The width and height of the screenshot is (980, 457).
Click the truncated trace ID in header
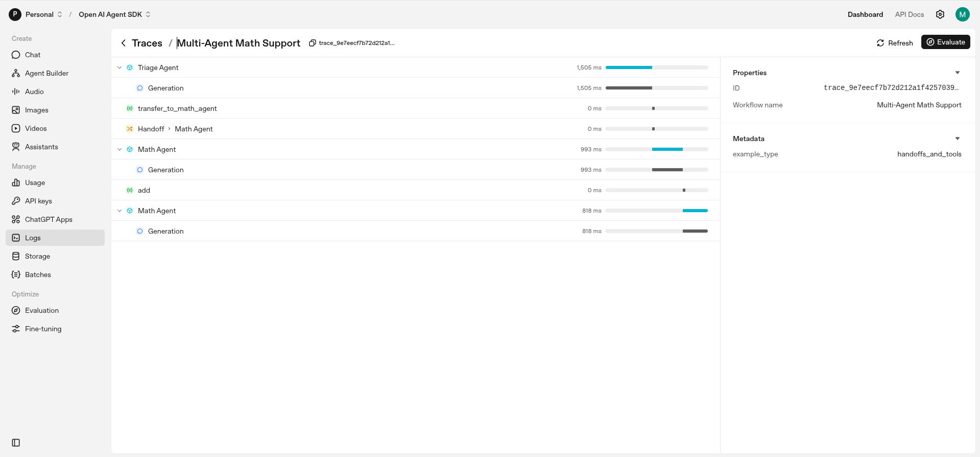tap(356, 43)
